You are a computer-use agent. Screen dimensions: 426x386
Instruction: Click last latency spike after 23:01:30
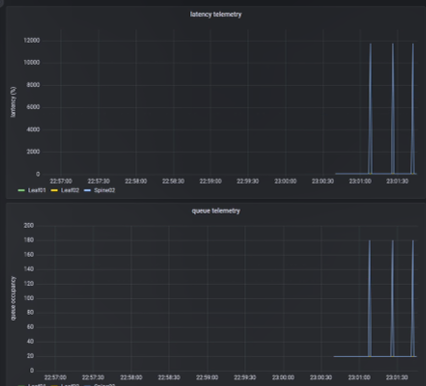(413, 108)
